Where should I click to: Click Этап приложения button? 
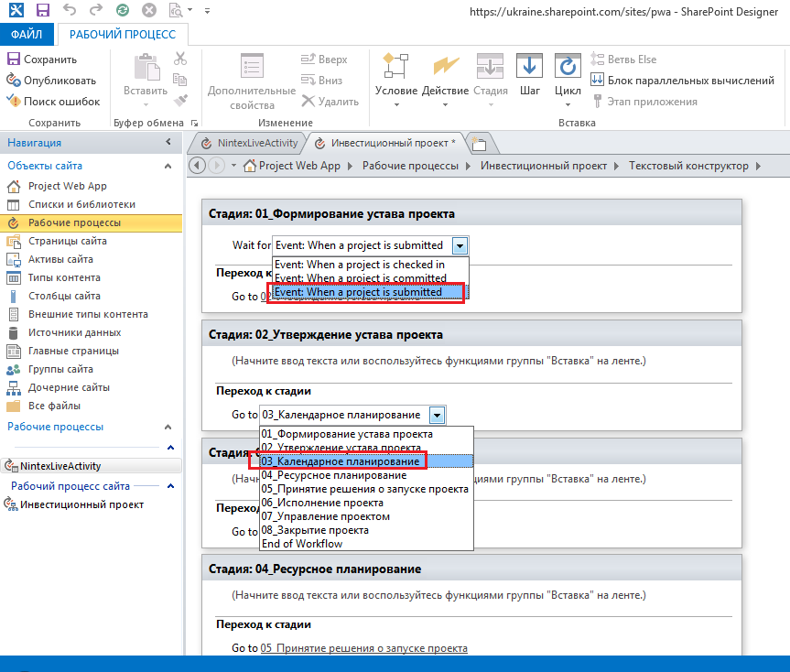(644, 102)
